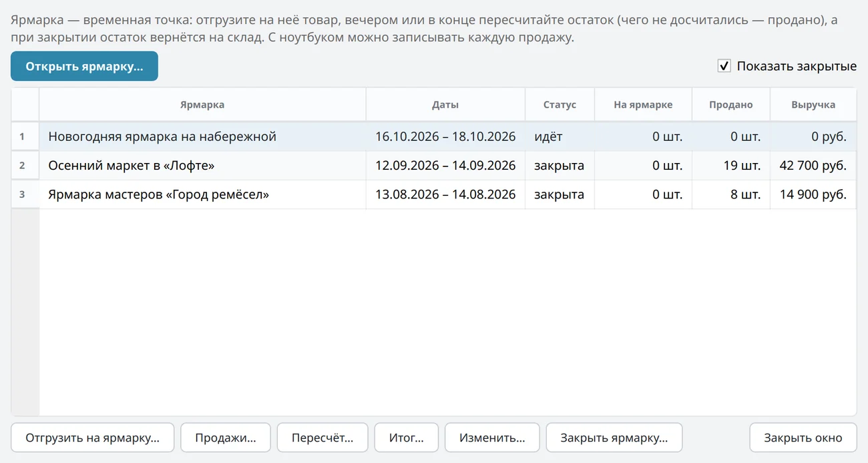Click revenue «42 700 руб.»

tap(813, 166)
